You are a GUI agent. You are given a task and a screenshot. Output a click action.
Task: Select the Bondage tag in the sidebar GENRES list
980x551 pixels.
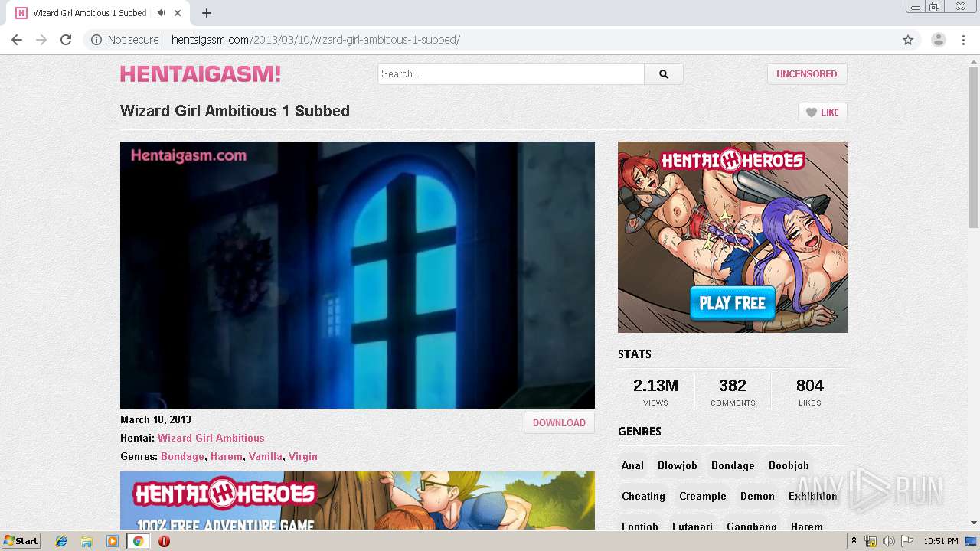733,465
